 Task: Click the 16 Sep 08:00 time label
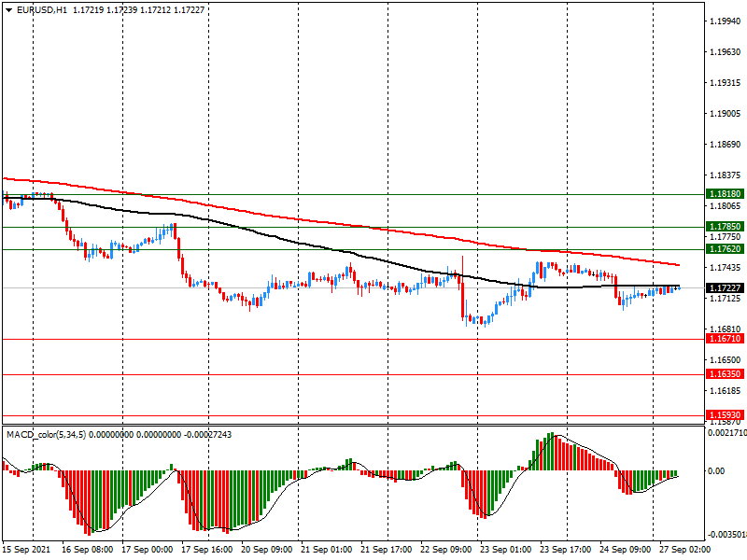tap(87, 550)
